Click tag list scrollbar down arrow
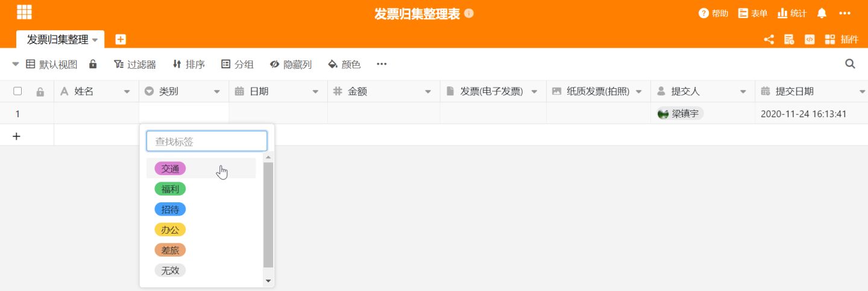 tap(269, 281)
